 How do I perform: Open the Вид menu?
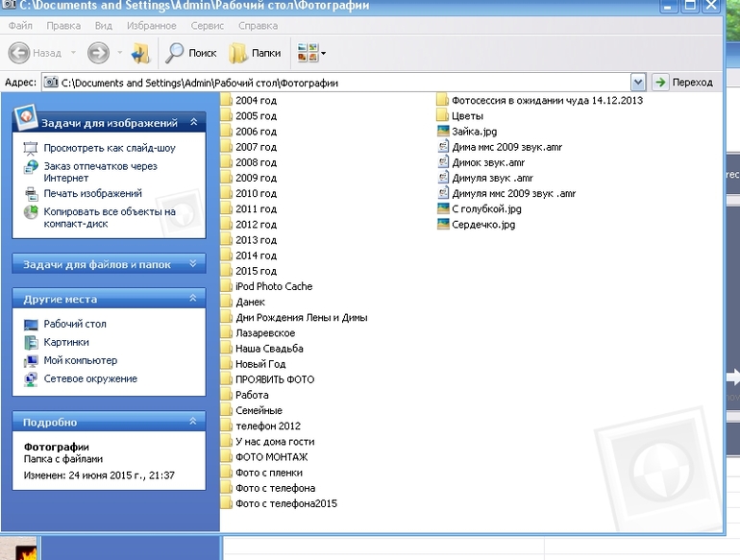104,26
